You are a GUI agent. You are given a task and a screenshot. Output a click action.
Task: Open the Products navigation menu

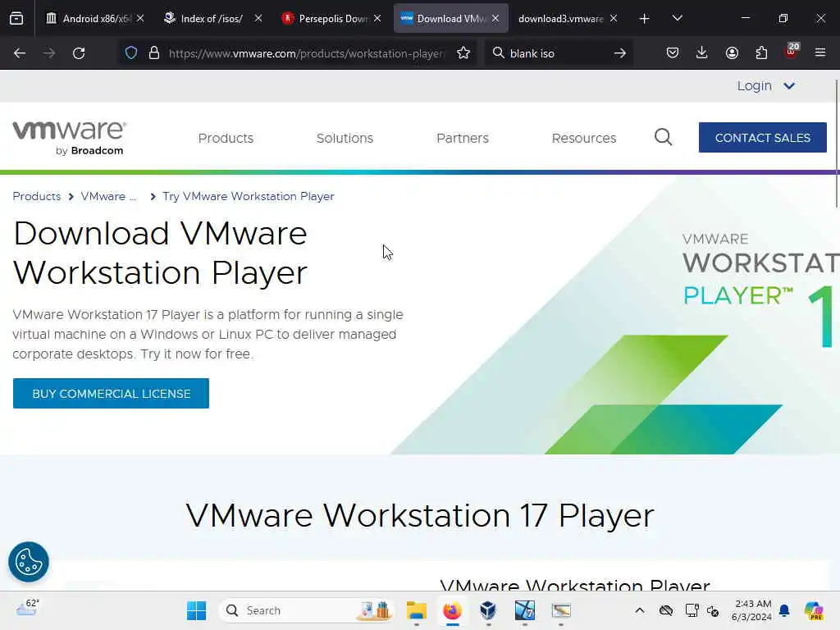[x=226, y=138]
